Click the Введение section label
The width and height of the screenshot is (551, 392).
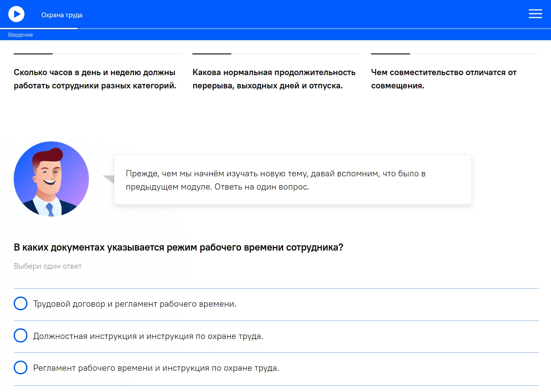click(x=20, y=35)
